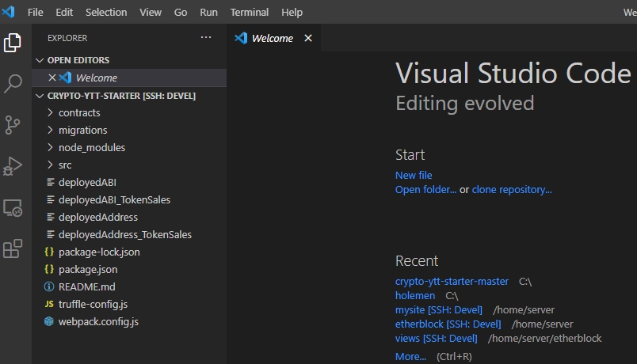The image size is (637, 364).
Task: Click the New file link
Action: point(414,176)
